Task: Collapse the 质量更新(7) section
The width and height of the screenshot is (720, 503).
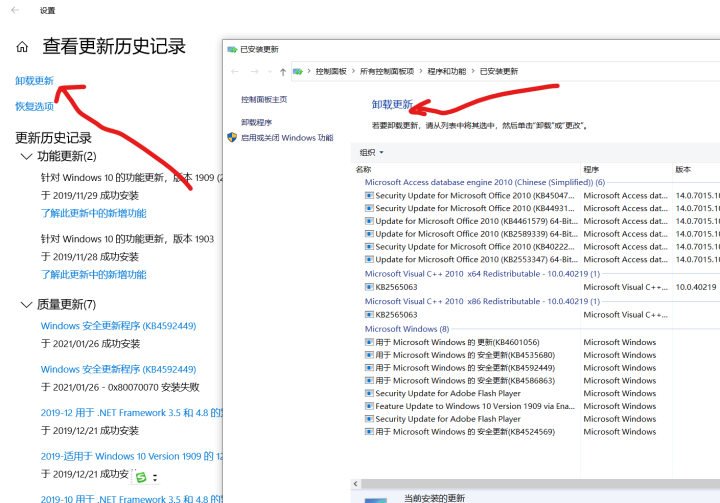Action: point(27,305)
